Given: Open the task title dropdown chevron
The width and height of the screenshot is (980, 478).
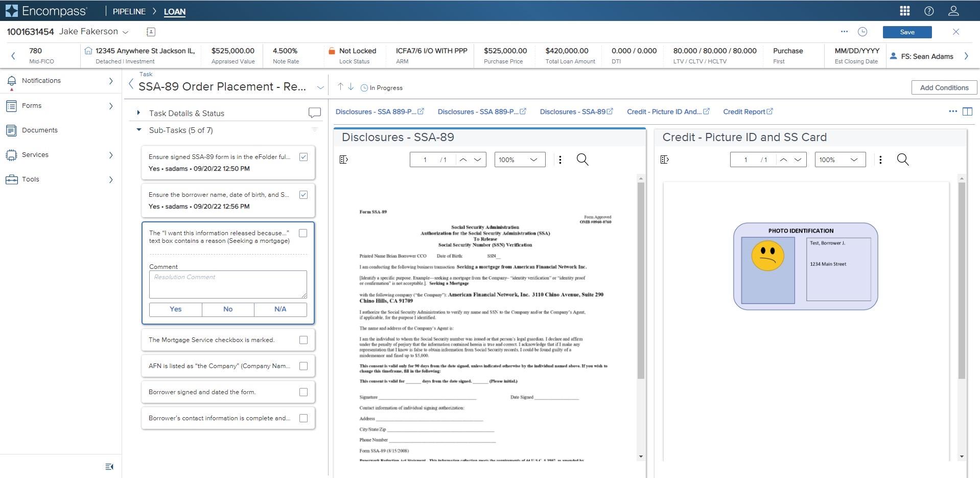Looking at the screenshot, I should click(320, 87).
